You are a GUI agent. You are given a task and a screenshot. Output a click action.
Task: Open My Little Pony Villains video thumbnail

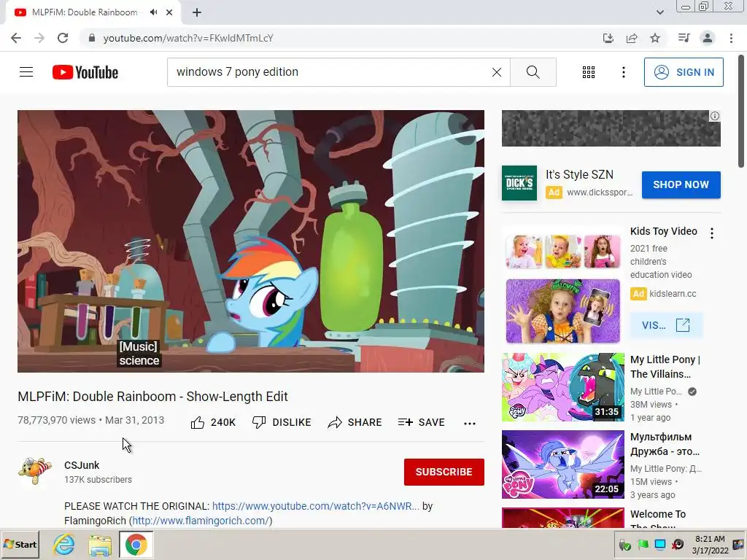point(562,387)
